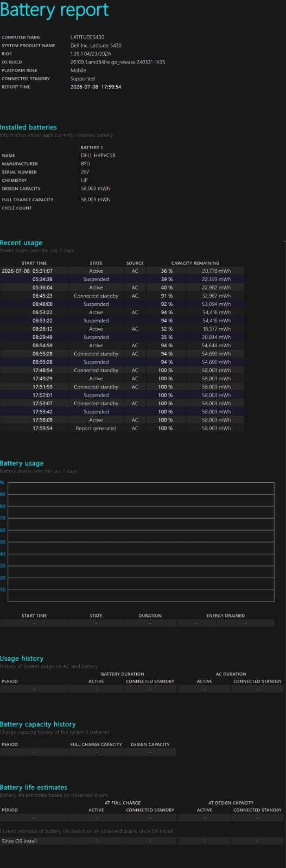
Task: Select the computer name LATITUDE5430
Action: pos(87,37)
